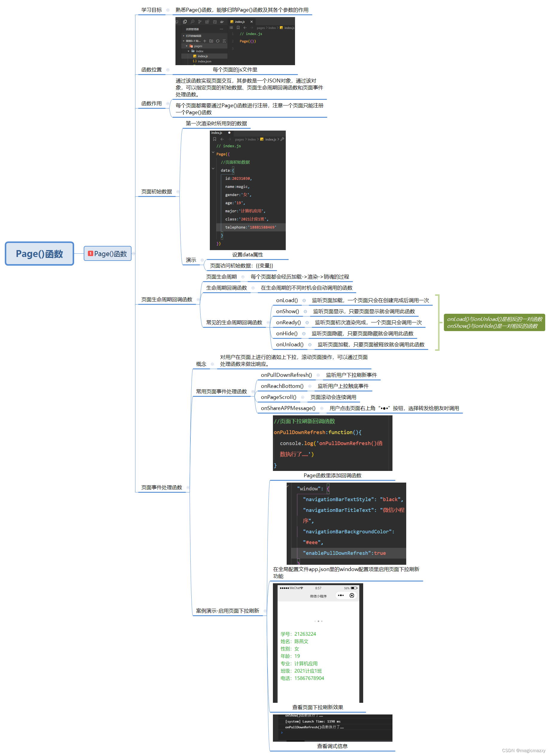Collapse the 页面生命周期回调函数 branch
The image size is (550, 756).
(198, 300)
